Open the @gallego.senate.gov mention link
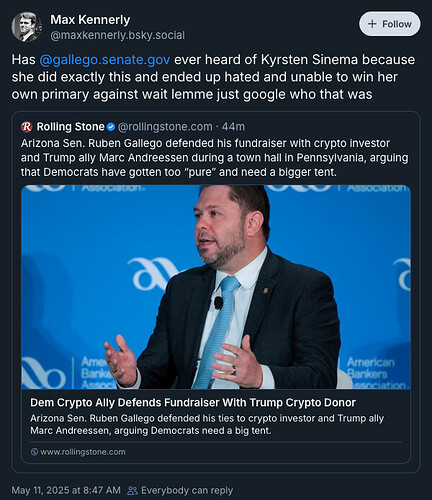Viewport: 432px width, 500px height. click(105, 60)
